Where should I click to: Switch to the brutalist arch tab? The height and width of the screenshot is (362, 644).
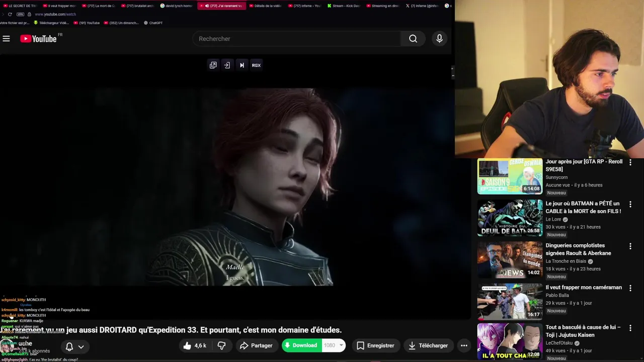pyautogui.click(x=137, y=6)
